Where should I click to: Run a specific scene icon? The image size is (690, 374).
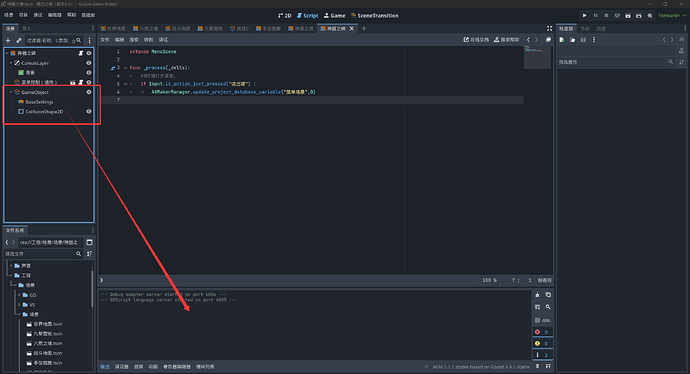coord(639,15)
